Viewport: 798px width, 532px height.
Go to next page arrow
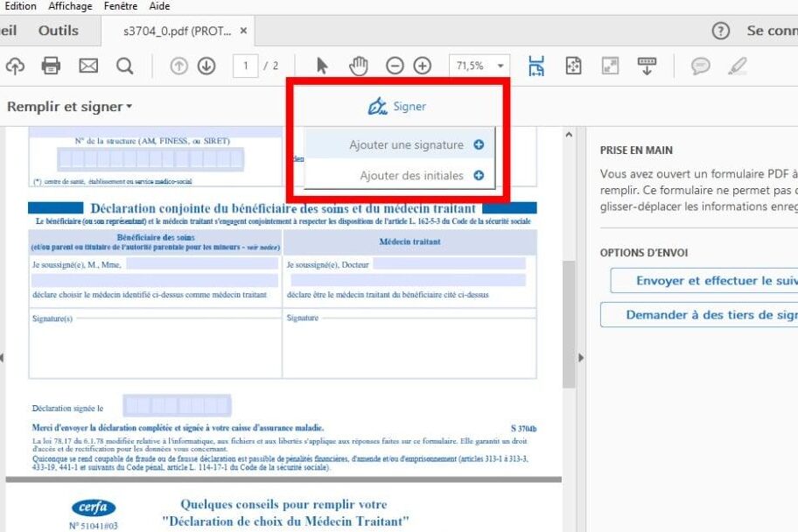[x=206, y=66]
